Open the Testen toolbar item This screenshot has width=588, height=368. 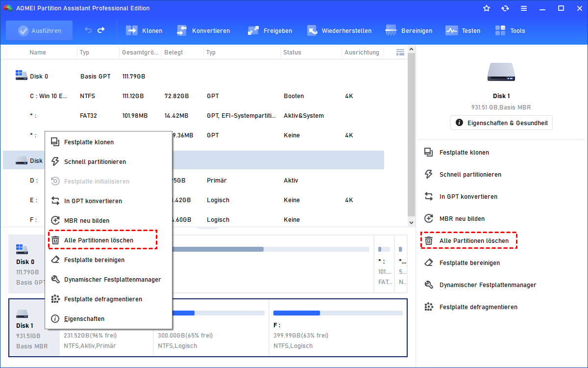click(463, 30)
